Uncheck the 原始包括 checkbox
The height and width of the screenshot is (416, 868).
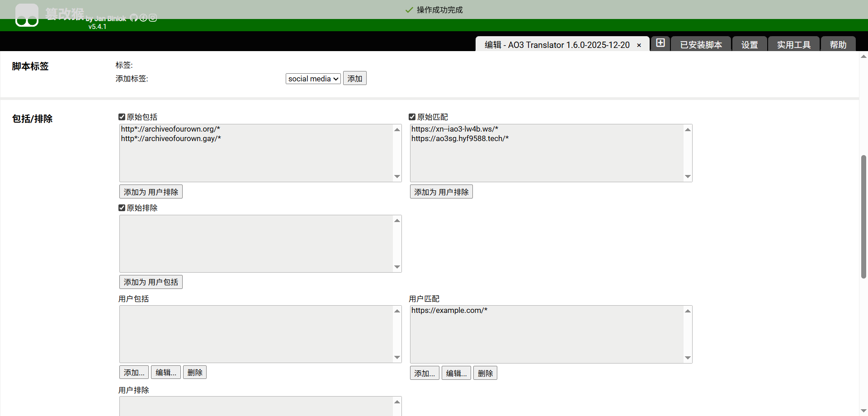122,117
